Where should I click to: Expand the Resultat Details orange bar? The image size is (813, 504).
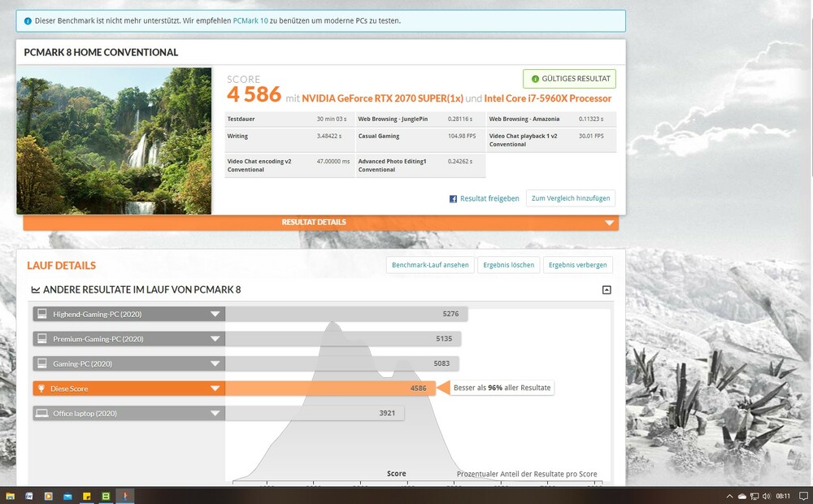point(321,223)
